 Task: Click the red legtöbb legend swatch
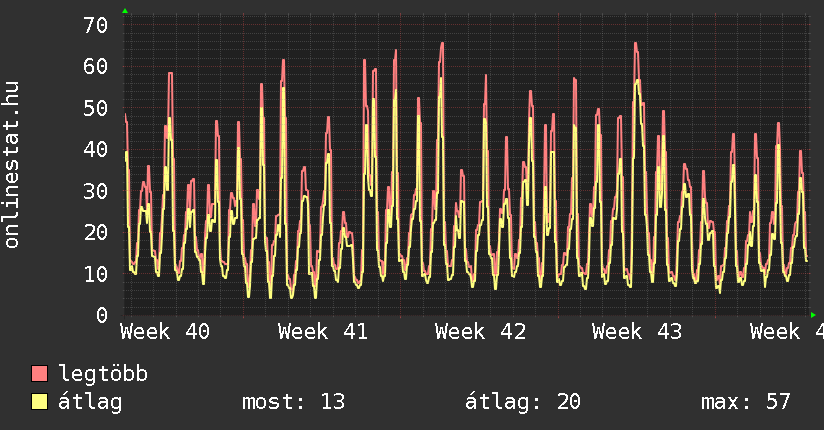[39, 374]
